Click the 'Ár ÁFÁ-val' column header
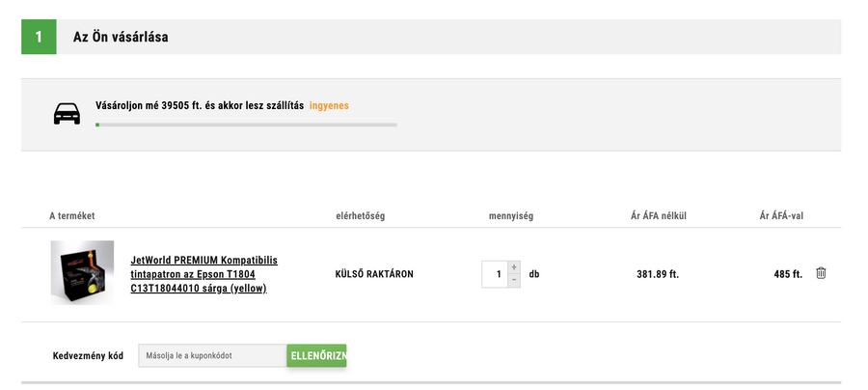The height and width of the screenshot is (390, 868). coord(781,215)
